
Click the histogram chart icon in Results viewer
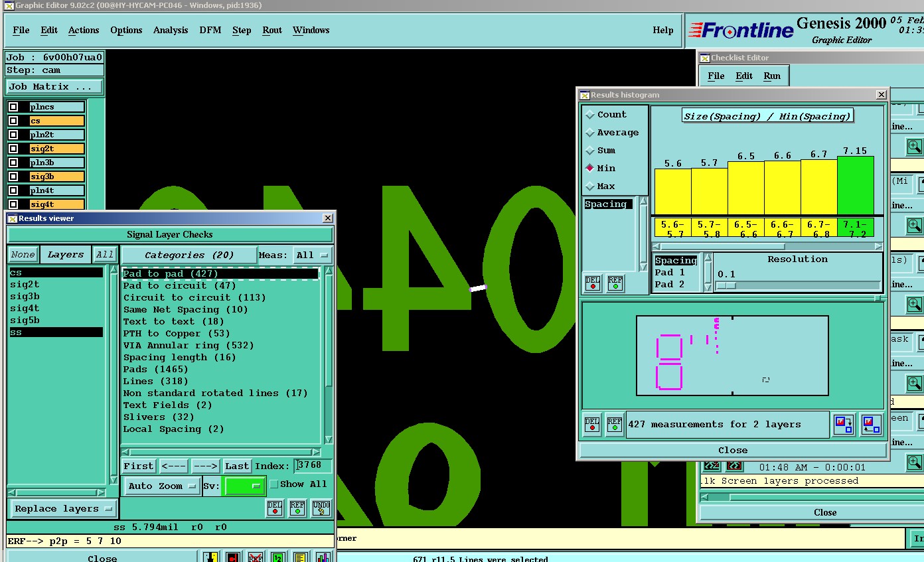pyautogui.click(x=323, y=558)
